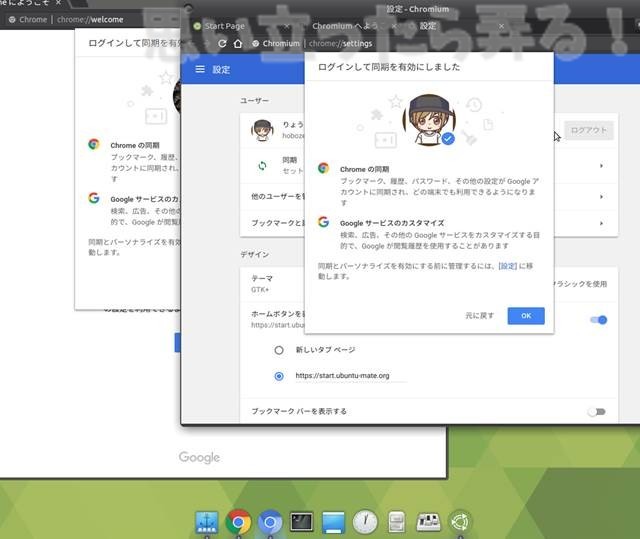The image size is (640, 539).
Task: Click the sync arrows icon in the 同期 row
Action: click(x=262, y=166)
